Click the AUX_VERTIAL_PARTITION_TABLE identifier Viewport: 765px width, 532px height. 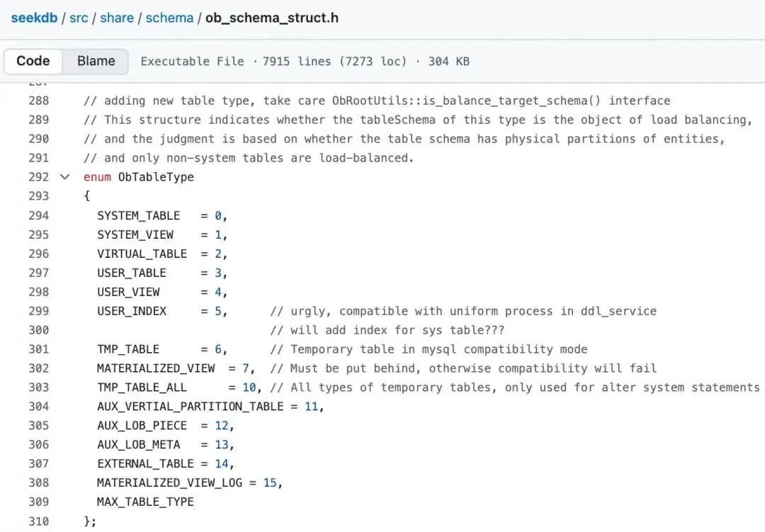pos(191,407)
